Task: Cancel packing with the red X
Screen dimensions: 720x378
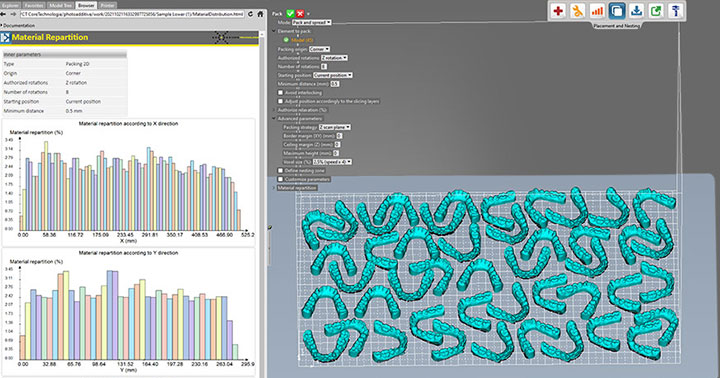Action: point(300,14)
